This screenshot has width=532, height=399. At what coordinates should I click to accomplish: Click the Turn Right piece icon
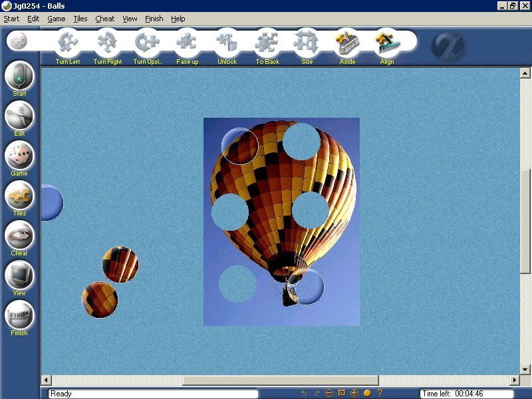tap(108, 43)
